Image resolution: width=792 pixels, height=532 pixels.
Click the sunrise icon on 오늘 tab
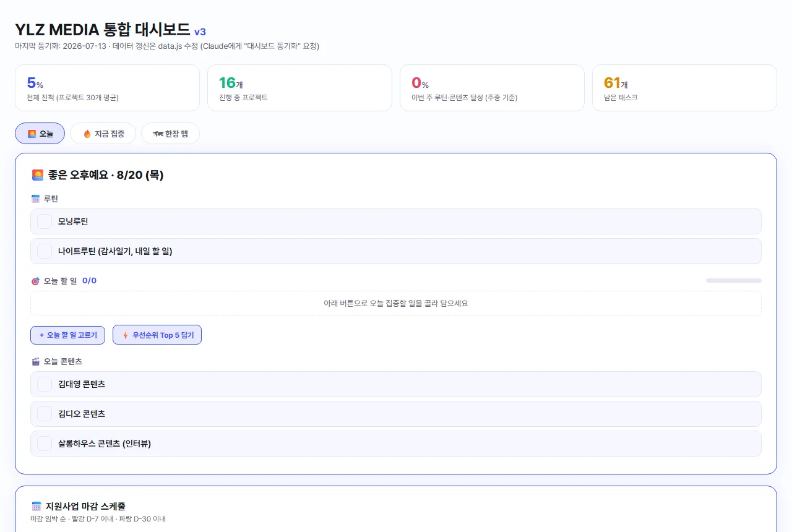[32, 134]
